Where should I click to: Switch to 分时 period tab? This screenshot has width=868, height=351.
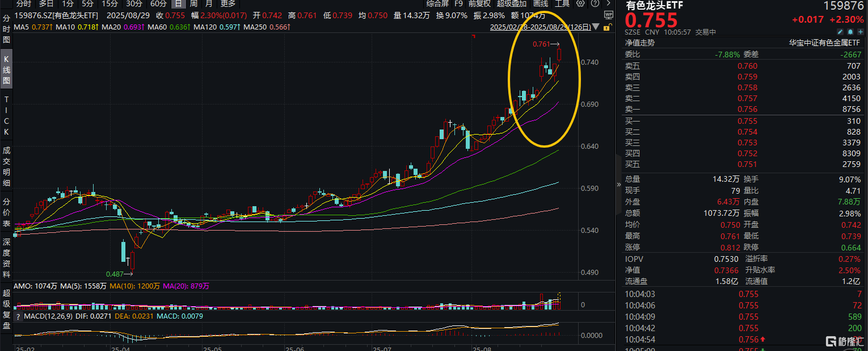point(23,3)
